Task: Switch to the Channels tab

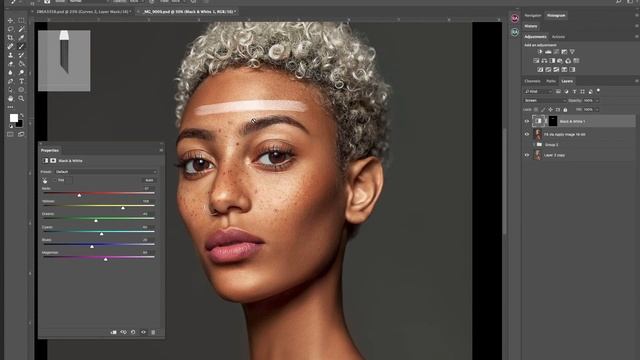Action: tap(532, 81)
